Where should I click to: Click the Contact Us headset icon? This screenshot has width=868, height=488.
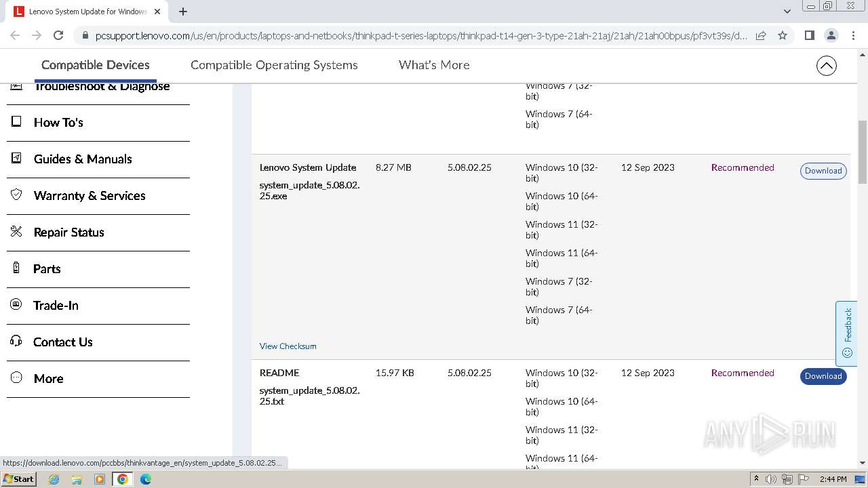pyautogui.click(x=16, y=342)
